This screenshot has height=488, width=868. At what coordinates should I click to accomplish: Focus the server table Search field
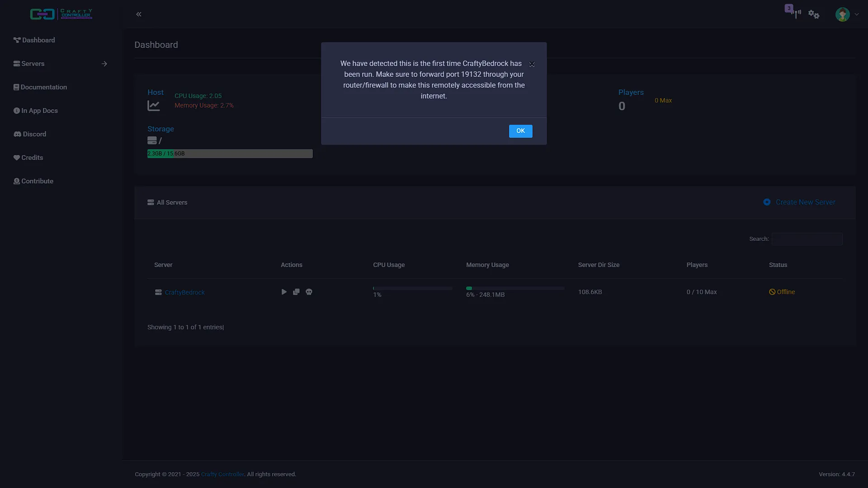point(807,239)
